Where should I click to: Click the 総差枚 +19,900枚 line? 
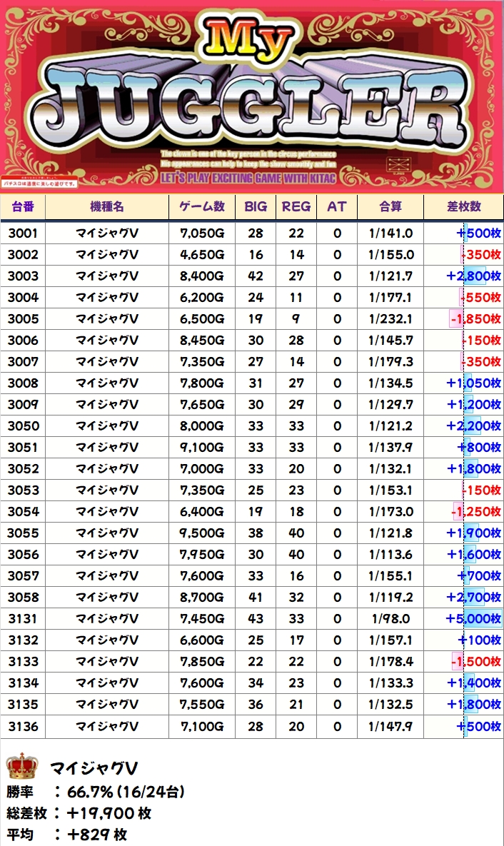click(79, 813)
